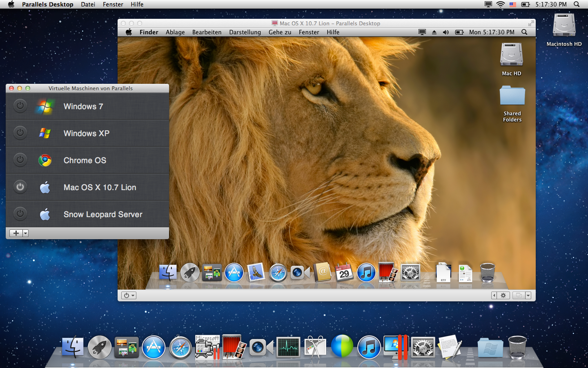Viewport: 588px width, 368px height.
Task: Open the Ablage menu in the Lion VM
Action: pos(175,32)
